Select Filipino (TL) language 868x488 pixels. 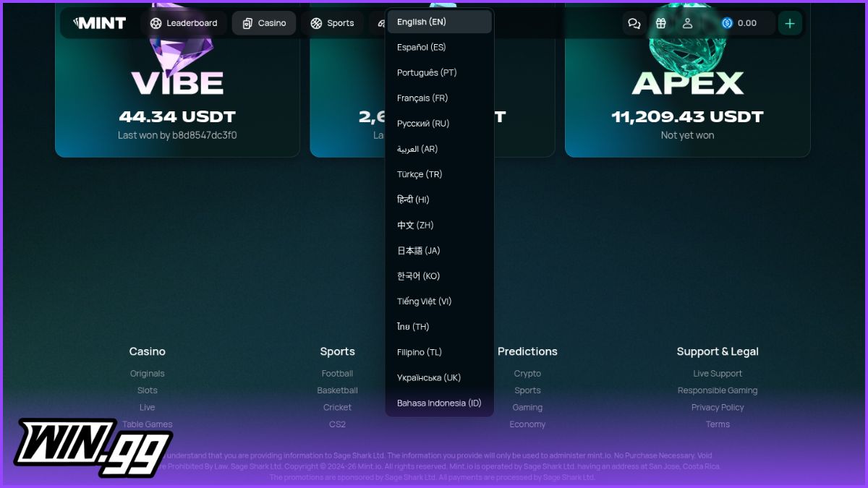tap(440, 352)
